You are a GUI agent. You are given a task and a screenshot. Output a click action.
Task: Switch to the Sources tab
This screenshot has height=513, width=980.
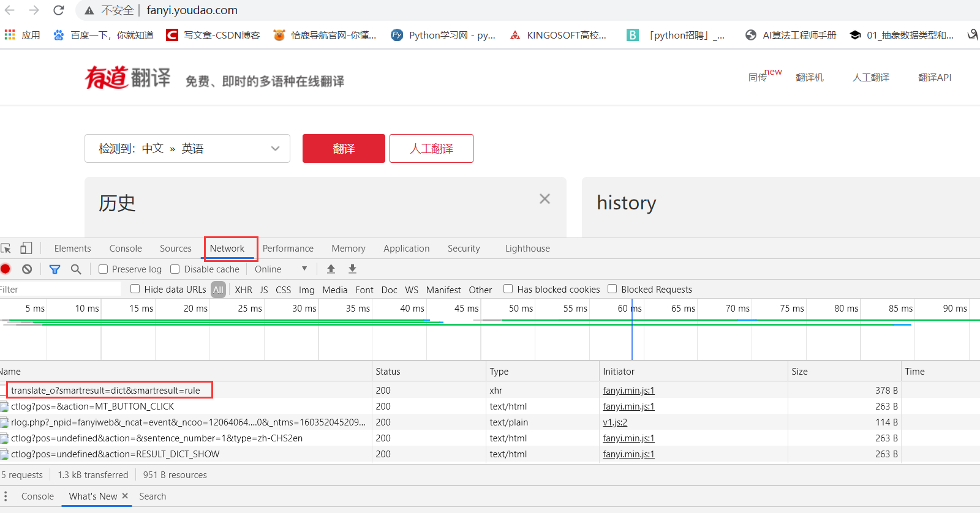[x=176, y=248]
